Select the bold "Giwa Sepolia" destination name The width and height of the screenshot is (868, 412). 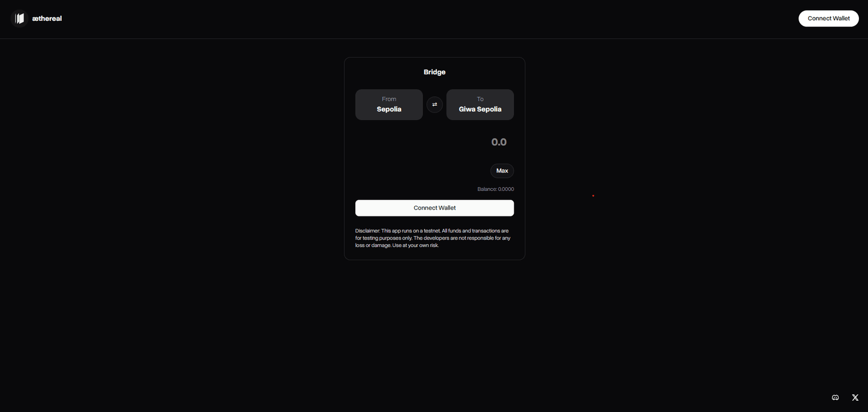pyautogui.click(x=480, y=110)
